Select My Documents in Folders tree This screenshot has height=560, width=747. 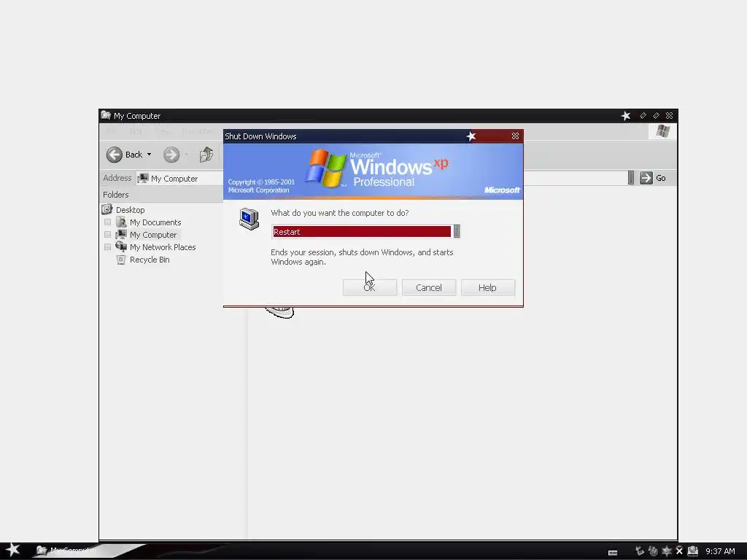point(155,222)
